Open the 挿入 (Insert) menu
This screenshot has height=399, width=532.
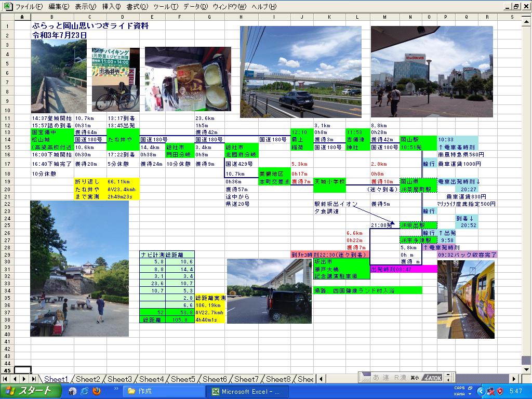click(x=111, y=6)
